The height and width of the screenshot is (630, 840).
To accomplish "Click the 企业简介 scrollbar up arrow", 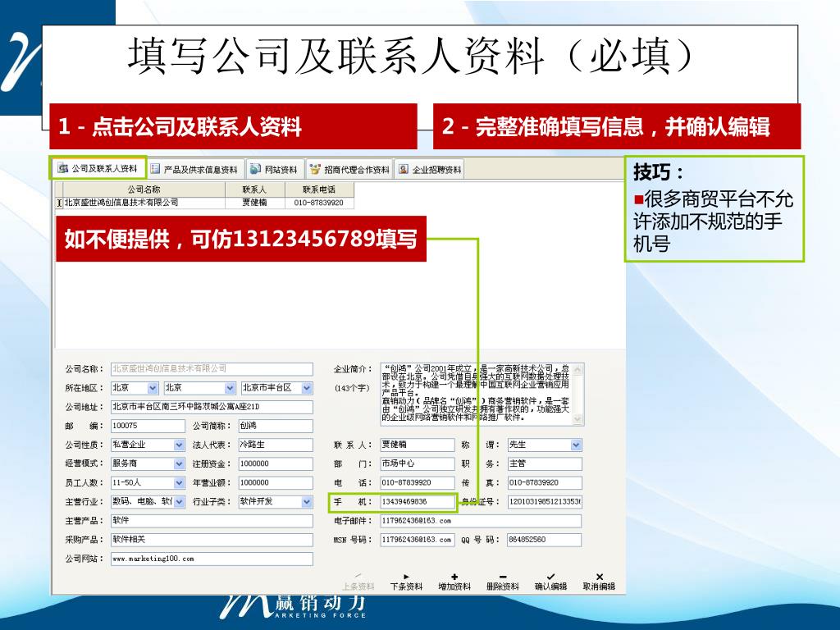I will coord(577,369).
